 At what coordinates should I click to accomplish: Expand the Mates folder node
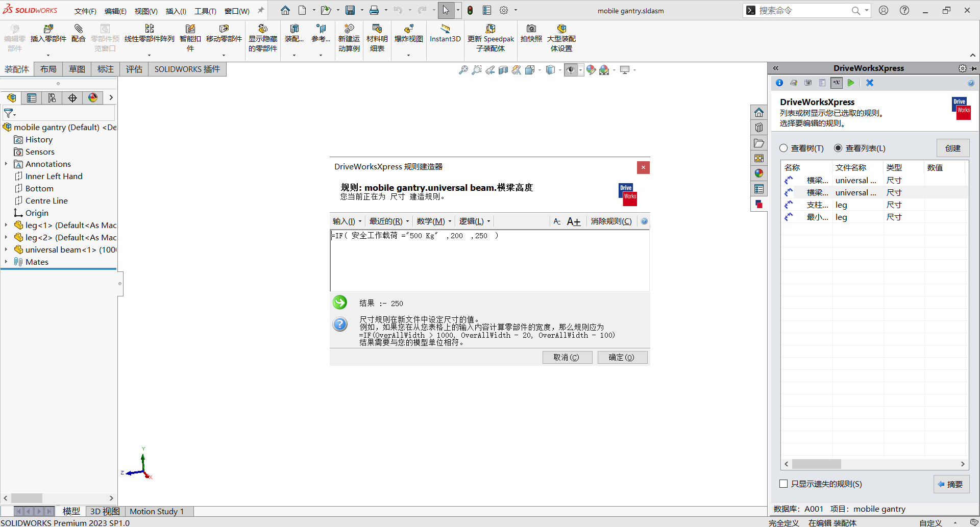tap(6, 262)
